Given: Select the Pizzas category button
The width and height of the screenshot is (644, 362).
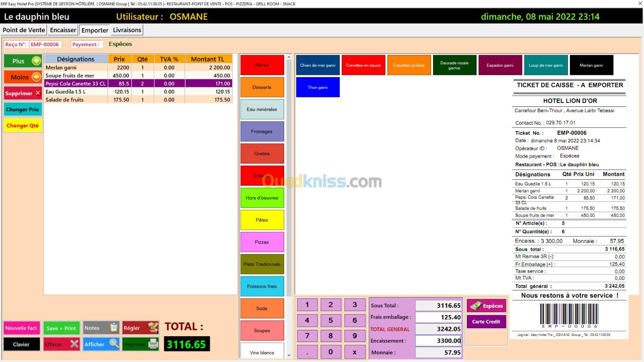Looking at the screenshot, I should point(262,242).
